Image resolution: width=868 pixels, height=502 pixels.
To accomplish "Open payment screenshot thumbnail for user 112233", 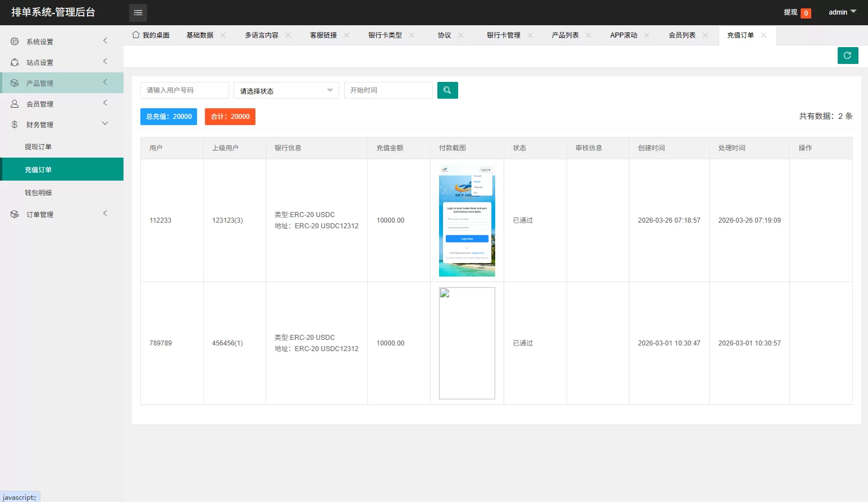I will tap(467, 220).
